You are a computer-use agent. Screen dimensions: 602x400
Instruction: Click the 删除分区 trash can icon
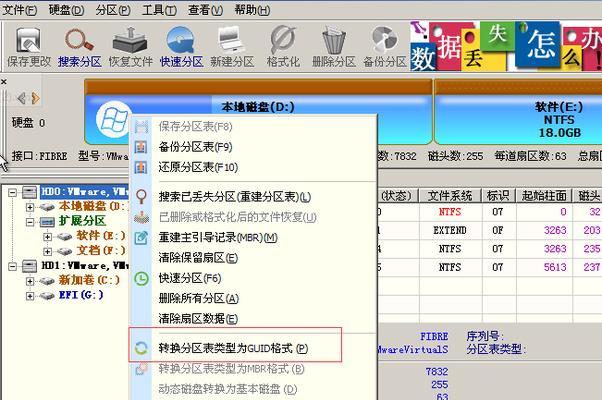pyautogui.click(x=333, y=45)
